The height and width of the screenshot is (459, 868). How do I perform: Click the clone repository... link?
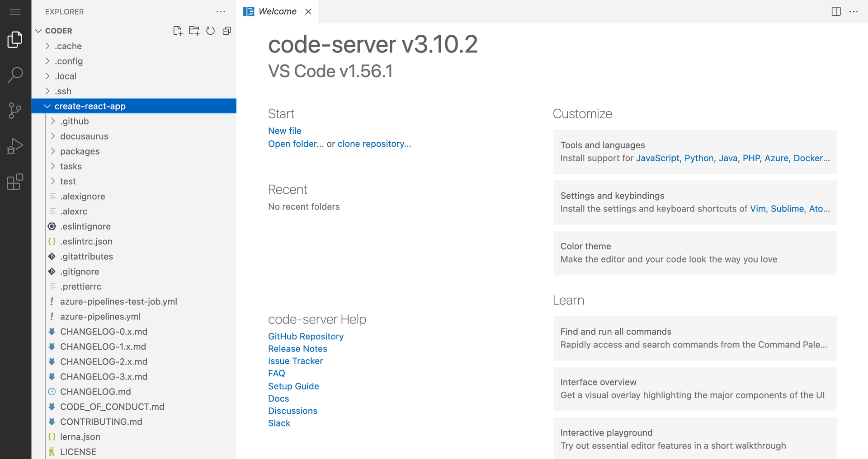(x=374, y=144)
